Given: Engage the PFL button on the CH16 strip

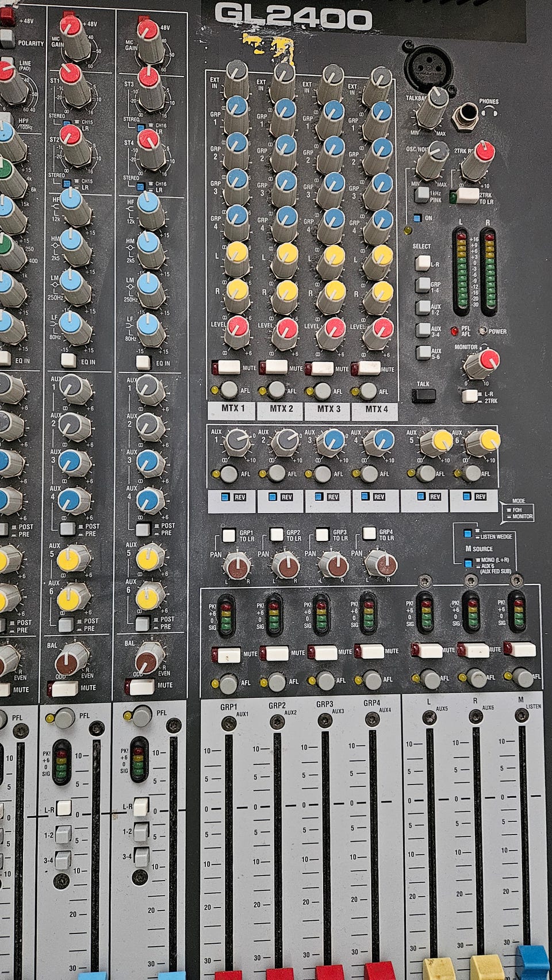Looking at the screenshot, I should pos(141,716).
